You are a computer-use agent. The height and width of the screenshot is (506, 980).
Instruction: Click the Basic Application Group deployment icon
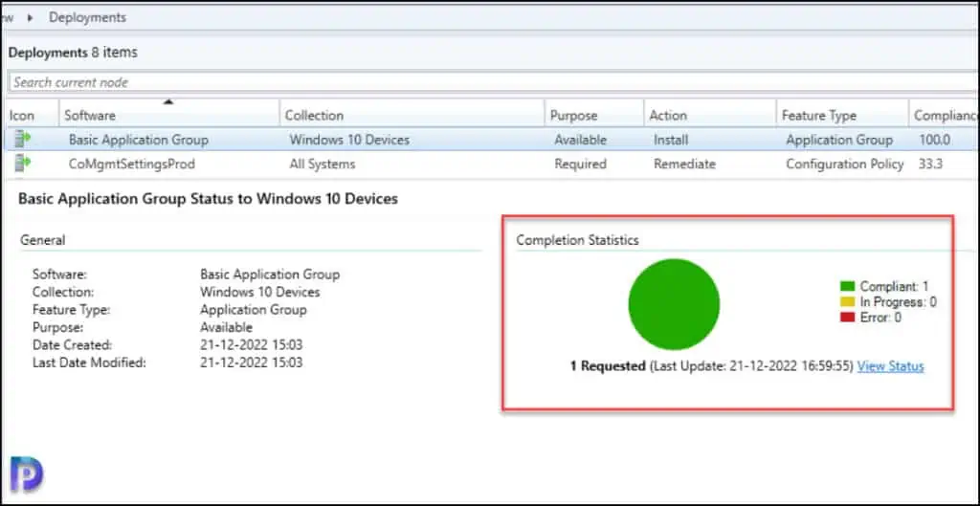[x=23, y=140]
